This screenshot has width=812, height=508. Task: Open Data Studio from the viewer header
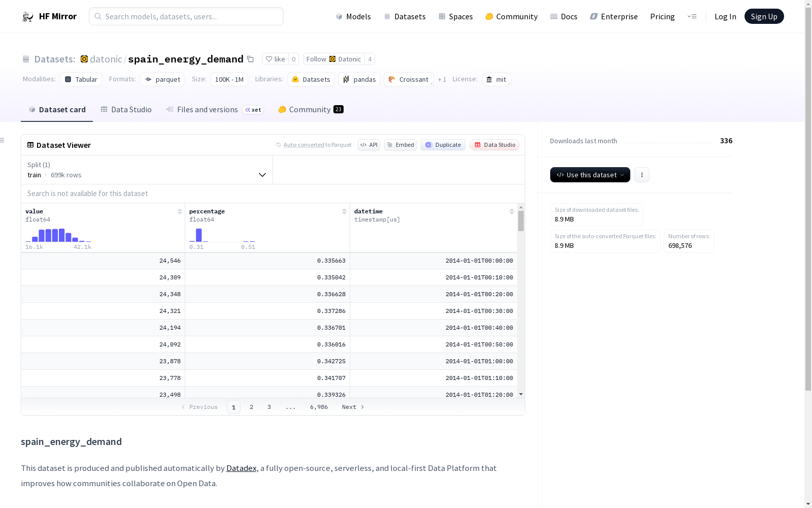tap(495, 145)
